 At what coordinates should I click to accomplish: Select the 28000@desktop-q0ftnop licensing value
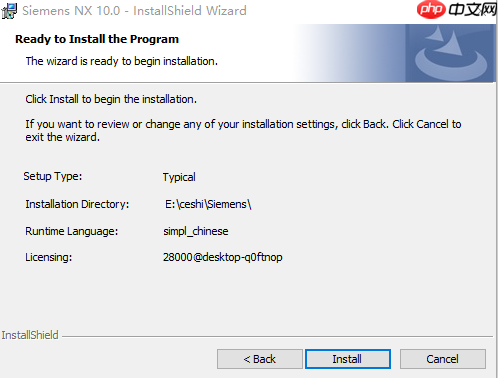223,257
